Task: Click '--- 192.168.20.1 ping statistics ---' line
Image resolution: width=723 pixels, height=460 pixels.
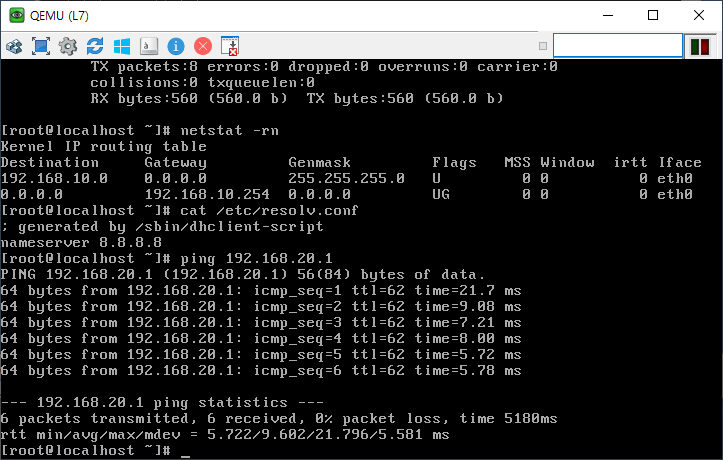Action: coord(162,402)
